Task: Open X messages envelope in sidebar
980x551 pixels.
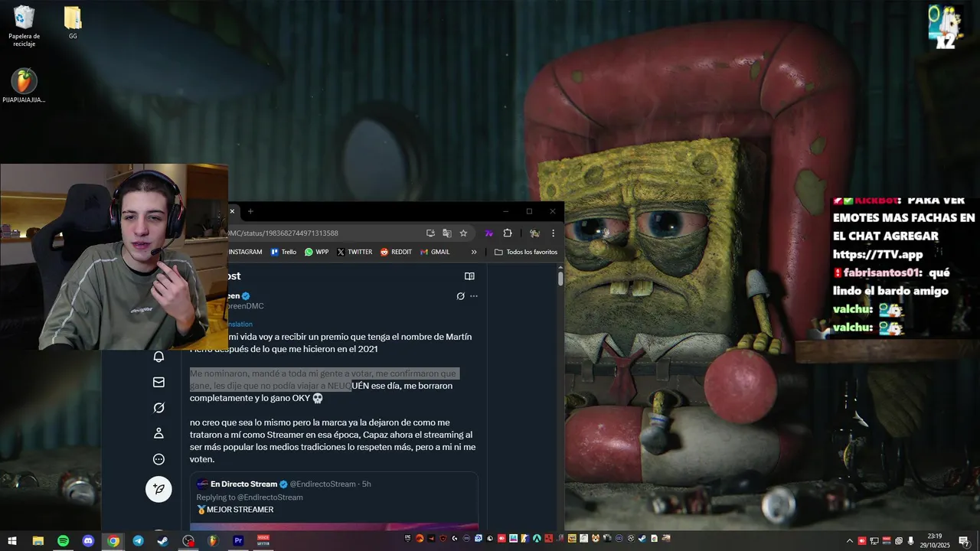Action: coord(159,382)
